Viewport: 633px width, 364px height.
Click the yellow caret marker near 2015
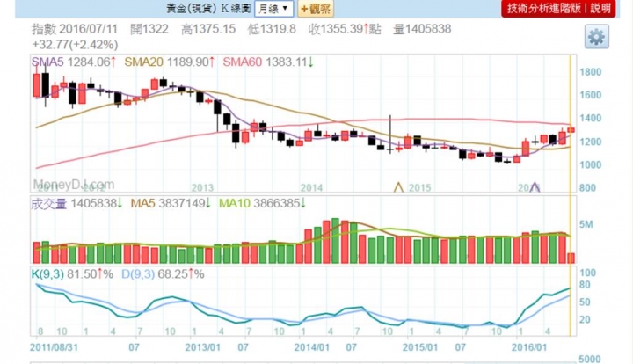pyautogui.click(x=398, y=186)
